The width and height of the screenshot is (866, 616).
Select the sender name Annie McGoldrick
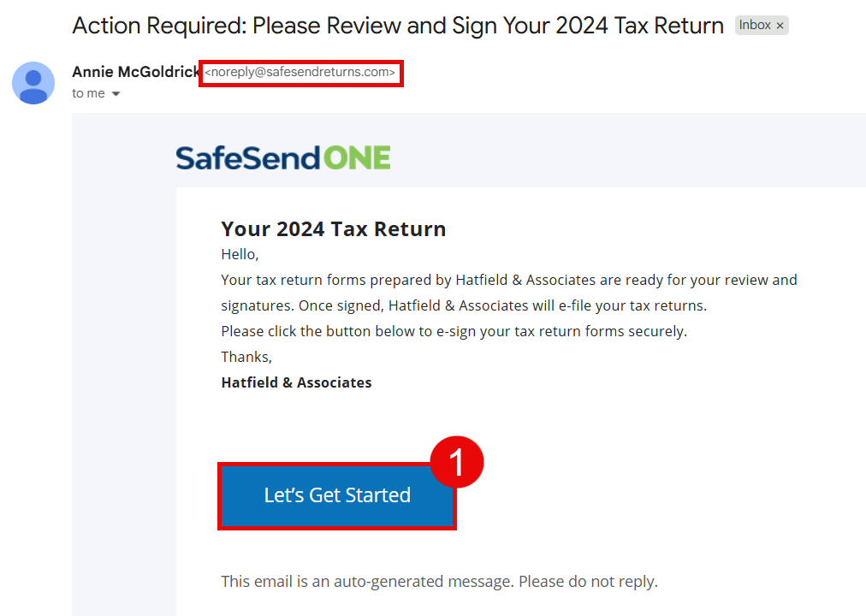tap(136, 73)
